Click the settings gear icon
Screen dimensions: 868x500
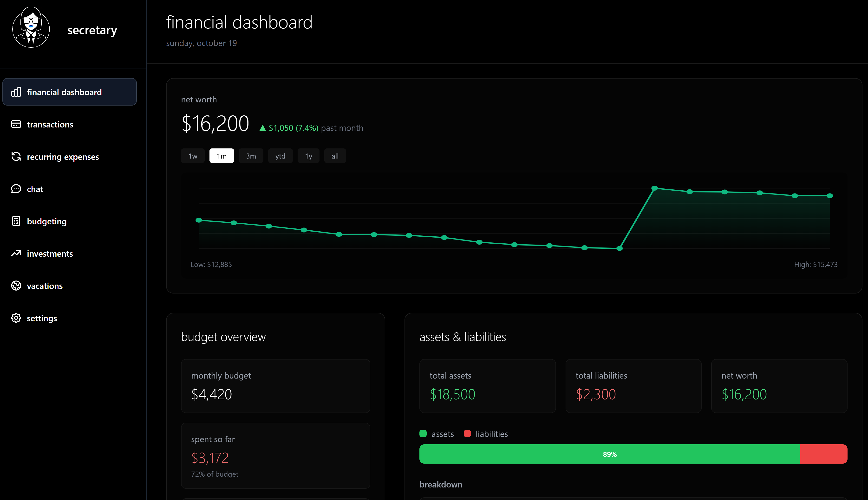coord(16,318)
